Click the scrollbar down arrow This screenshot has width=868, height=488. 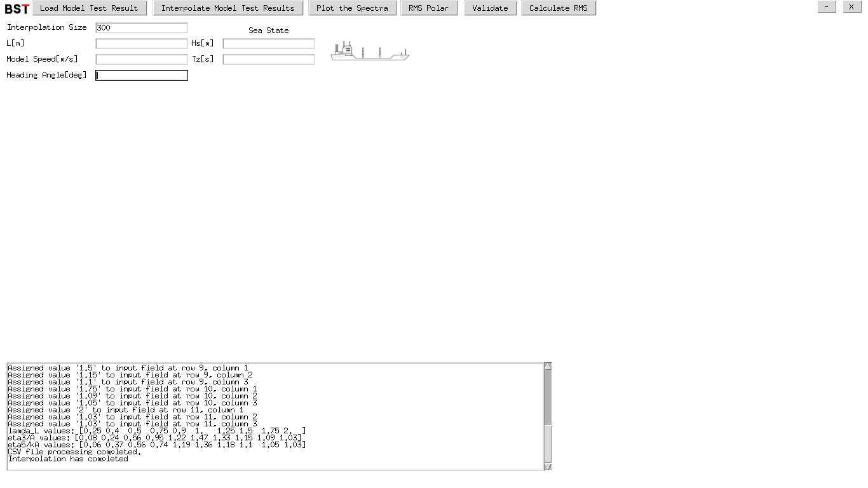coord(547,466)
